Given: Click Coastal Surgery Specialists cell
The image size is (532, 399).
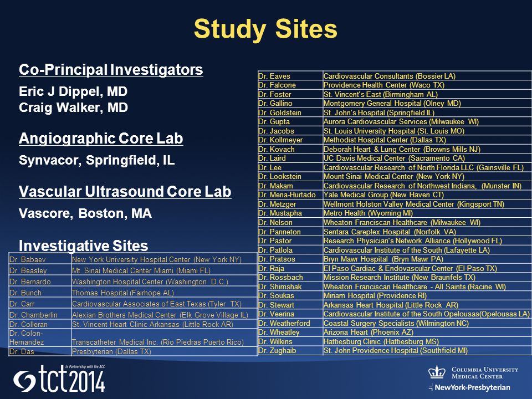Looking at the screenshot, I should (427, 323).
